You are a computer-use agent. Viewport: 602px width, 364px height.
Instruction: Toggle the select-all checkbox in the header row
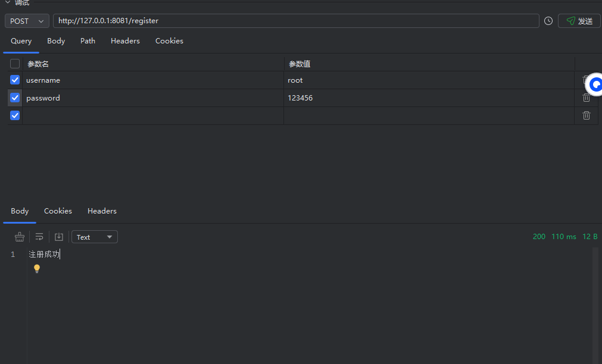click(15, 64)
